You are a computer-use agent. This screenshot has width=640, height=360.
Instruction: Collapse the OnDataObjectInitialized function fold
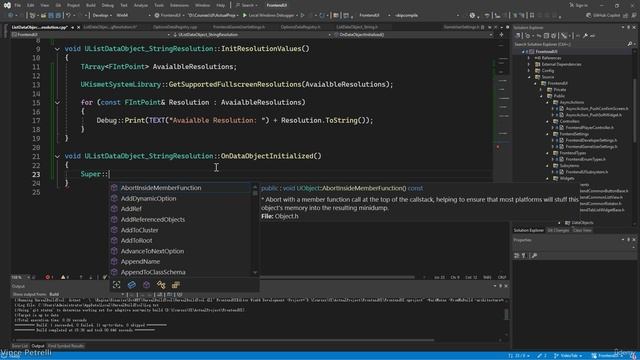(57, 156)
